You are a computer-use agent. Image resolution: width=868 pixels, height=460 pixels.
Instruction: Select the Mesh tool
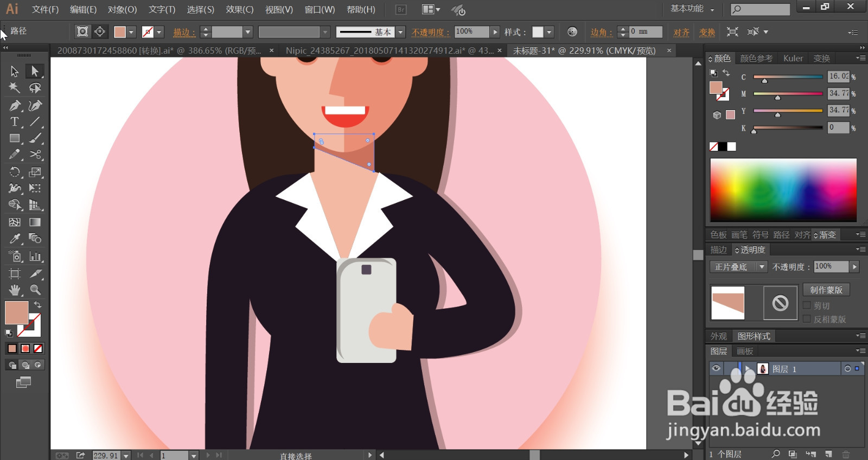tap(15, 222)
